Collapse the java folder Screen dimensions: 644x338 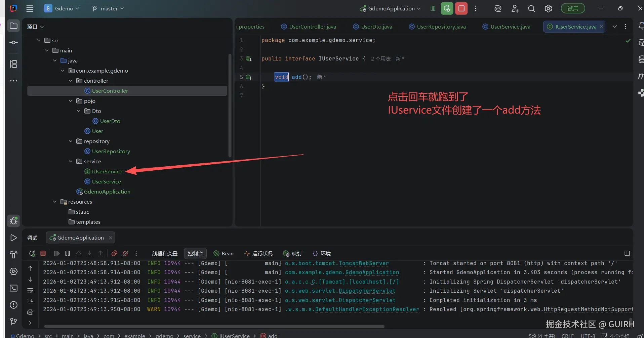tap(55, 60)
